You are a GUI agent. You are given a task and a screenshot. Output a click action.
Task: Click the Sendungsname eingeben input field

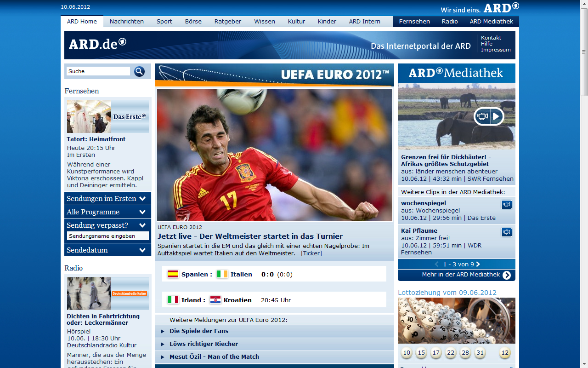(x=108, y=236)
